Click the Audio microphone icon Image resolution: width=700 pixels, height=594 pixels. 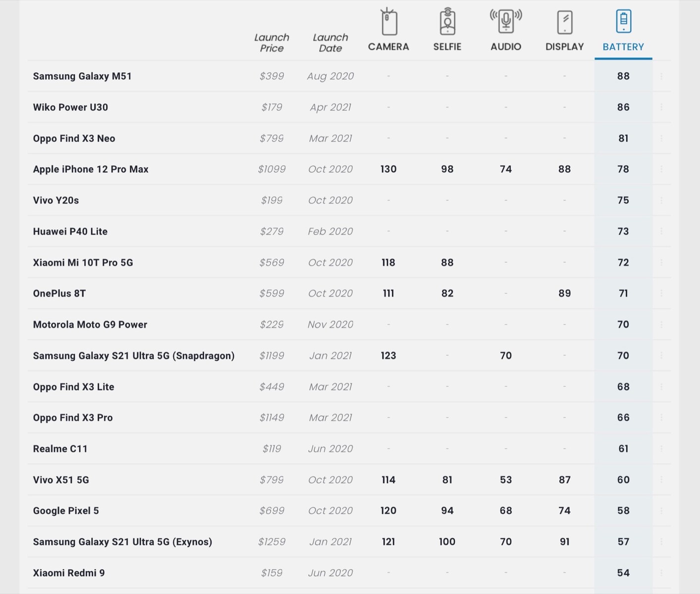[506, 21]
